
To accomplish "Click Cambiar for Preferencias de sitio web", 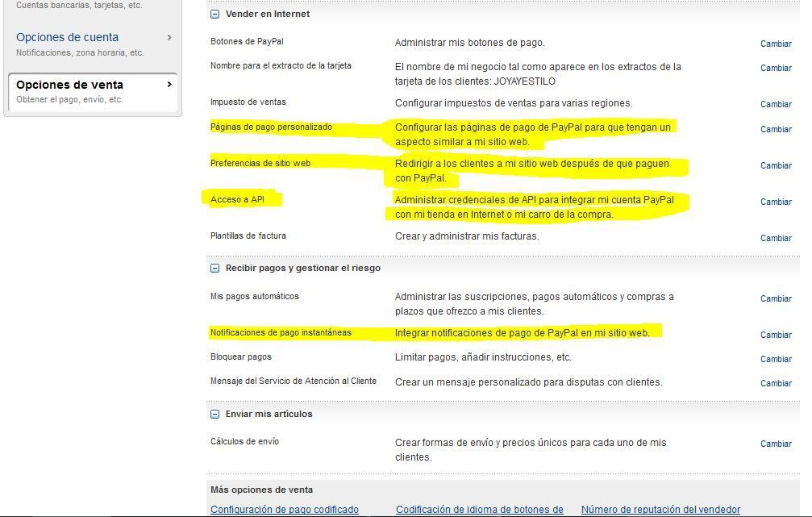I will coord(776,165).
